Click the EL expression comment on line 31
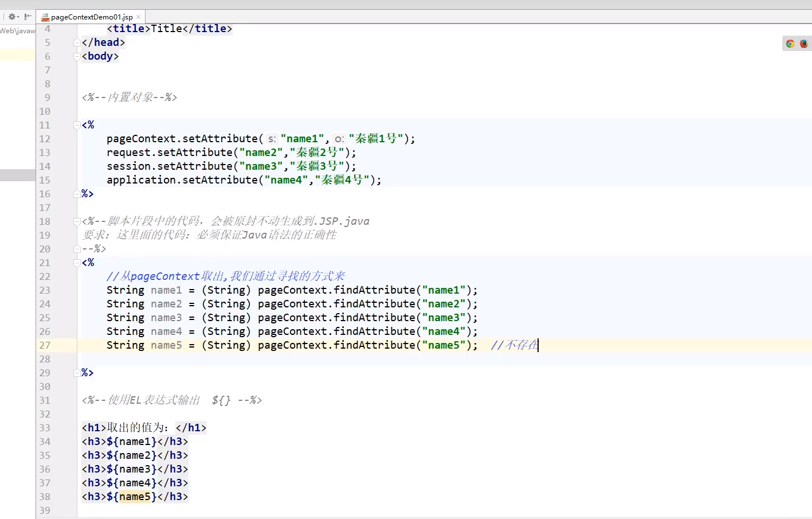The image size is (812, 519). (x=172, y=400)
